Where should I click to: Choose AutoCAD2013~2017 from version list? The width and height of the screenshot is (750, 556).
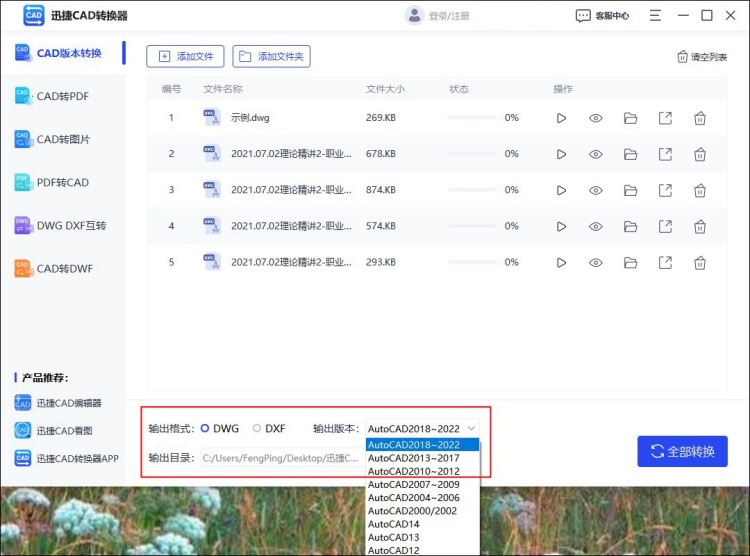422,458
